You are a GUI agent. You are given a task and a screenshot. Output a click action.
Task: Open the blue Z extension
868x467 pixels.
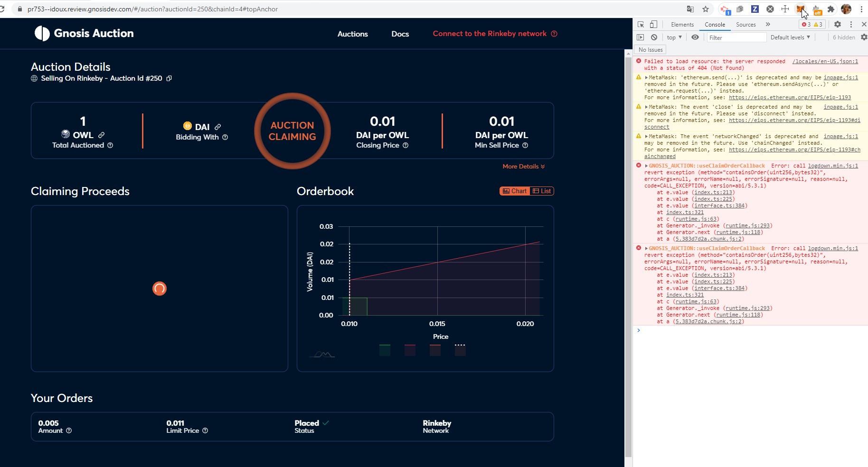755,9
